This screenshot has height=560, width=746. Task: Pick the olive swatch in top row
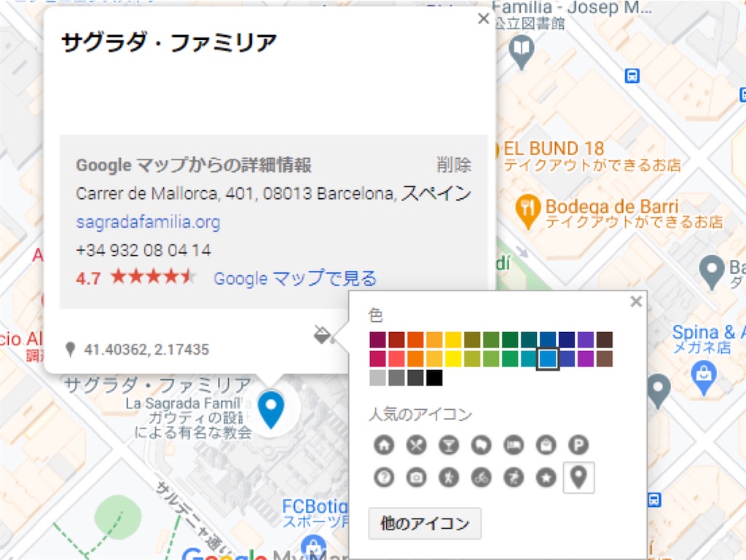472,340
